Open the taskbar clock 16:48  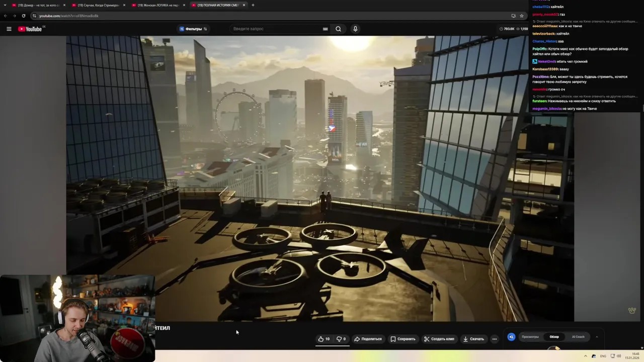tap(632, 356)
